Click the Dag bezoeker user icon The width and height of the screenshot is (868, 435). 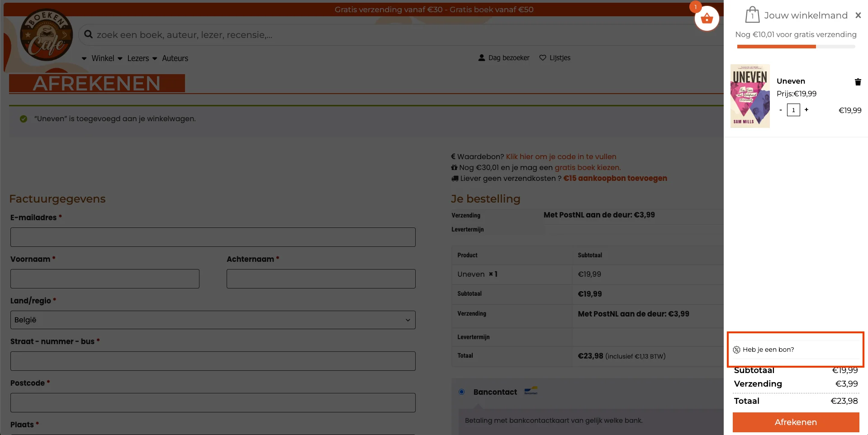coord(482,58)
